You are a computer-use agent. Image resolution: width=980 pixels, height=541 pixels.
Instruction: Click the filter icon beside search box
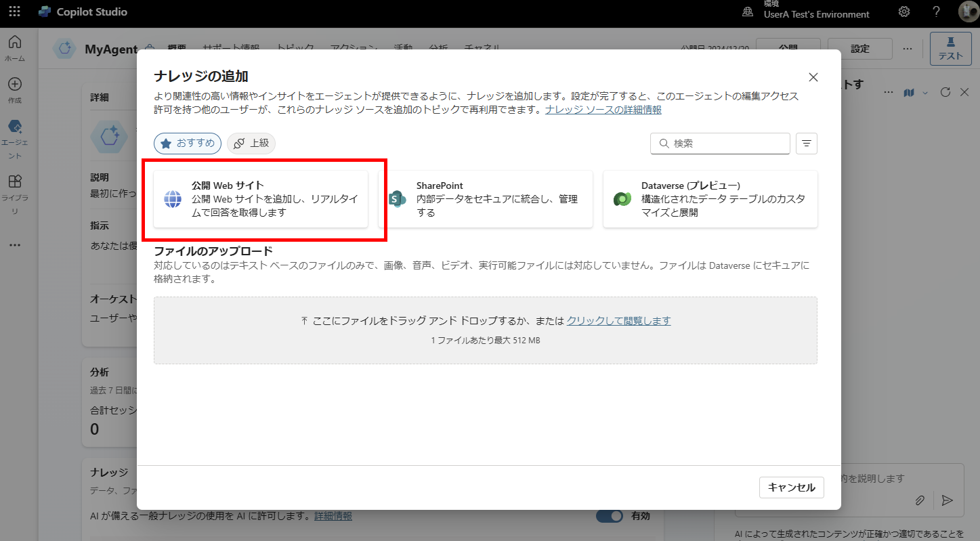tap(807, 144)
